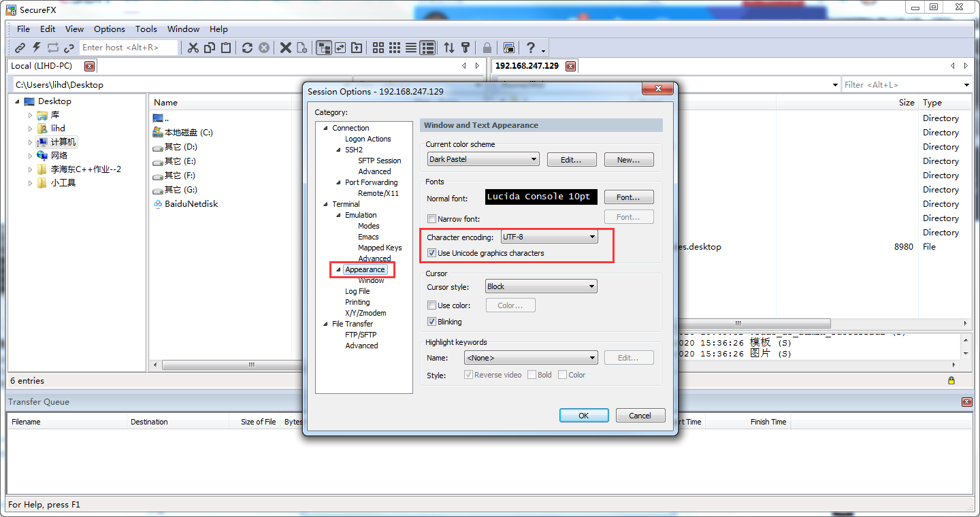Expand the lihd folder in local tree

coord(30,129)
